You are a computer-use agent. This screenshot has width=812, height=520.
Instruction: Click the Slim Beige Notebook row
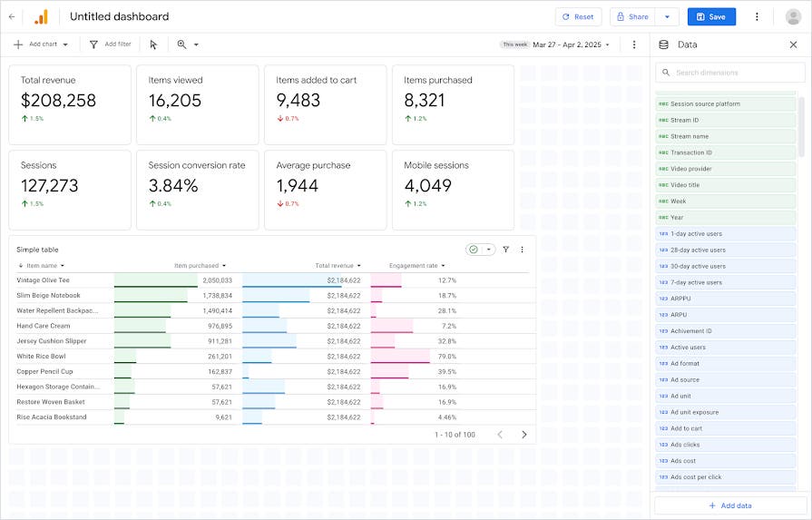272,295
